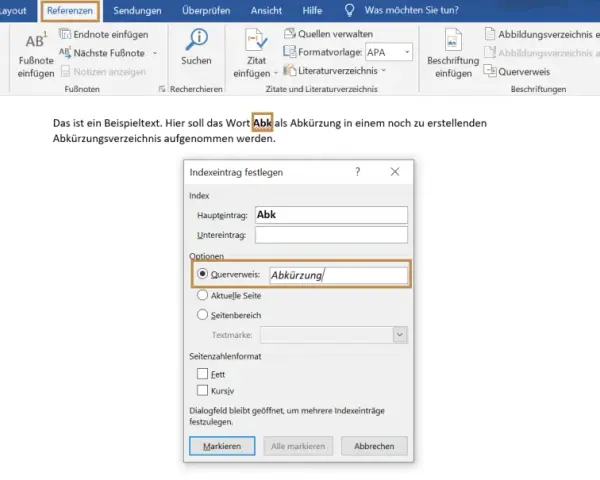
Task: Click the Formatvorlage label icon
Action: point(290,52)
